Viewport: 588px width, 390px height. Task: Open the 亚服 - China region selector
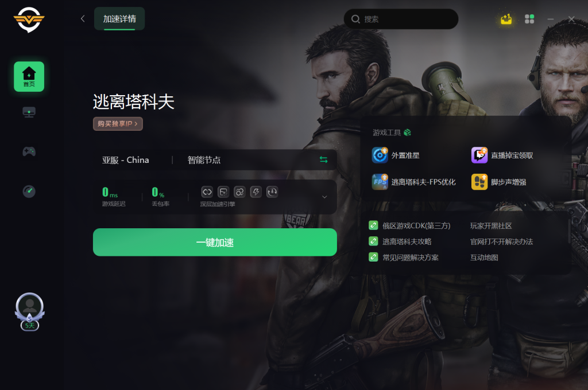pyautogui.click(x=126, y=160)
